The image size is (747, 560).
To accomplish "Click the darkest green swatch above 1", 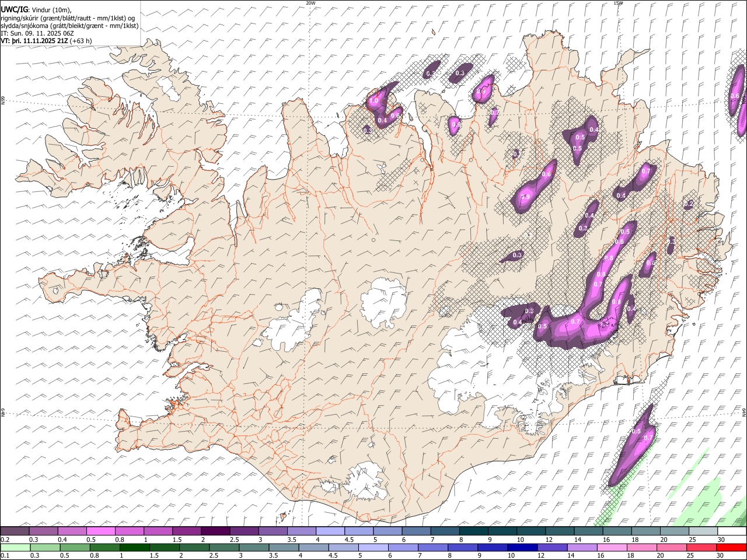I will [134, 547].
